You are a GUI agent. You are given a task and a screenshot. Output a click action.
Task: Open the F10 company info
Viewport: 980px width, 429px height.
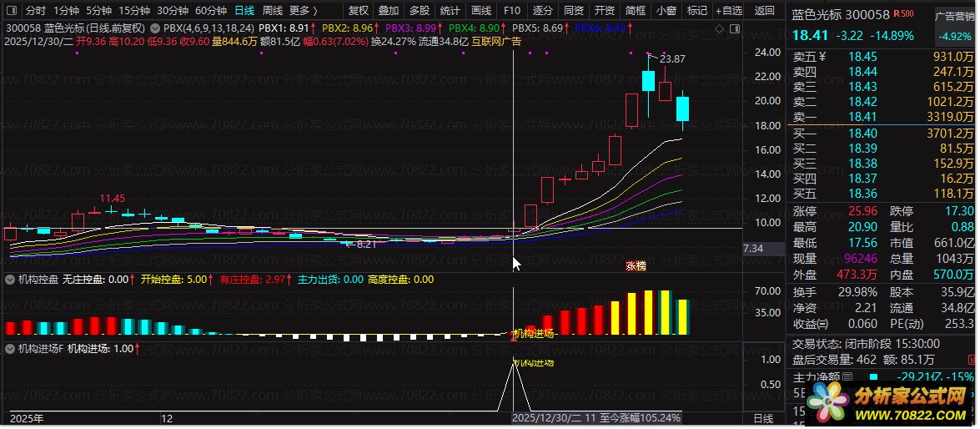point(512,11)
